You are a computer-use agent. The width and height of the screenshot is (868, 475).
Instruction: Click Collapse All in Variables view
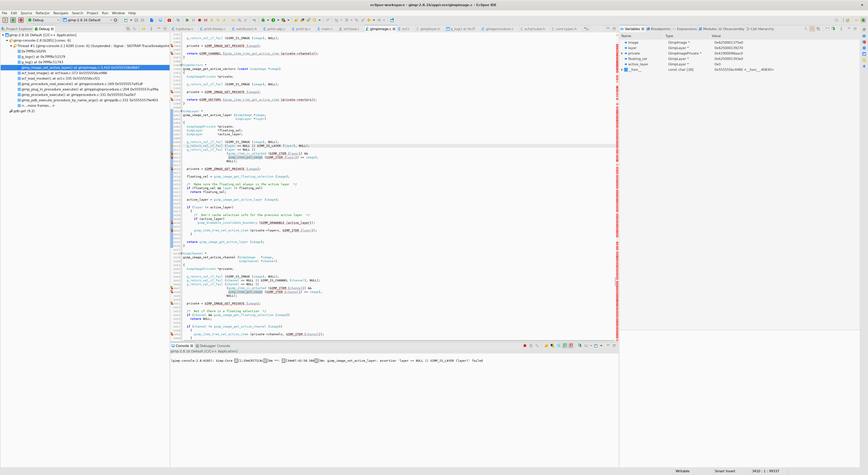(x=818, y=29)
